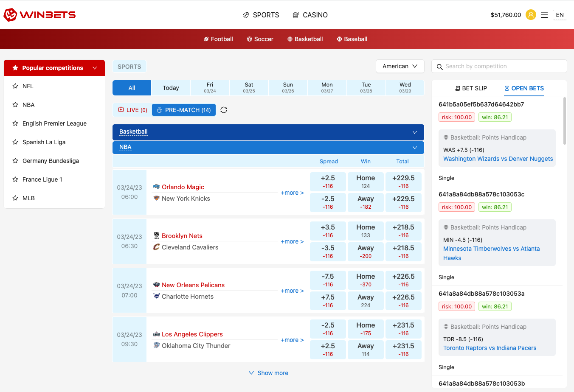
Task: Click the Cleveland Cavaliers team logo
Action: click(157, 247)
